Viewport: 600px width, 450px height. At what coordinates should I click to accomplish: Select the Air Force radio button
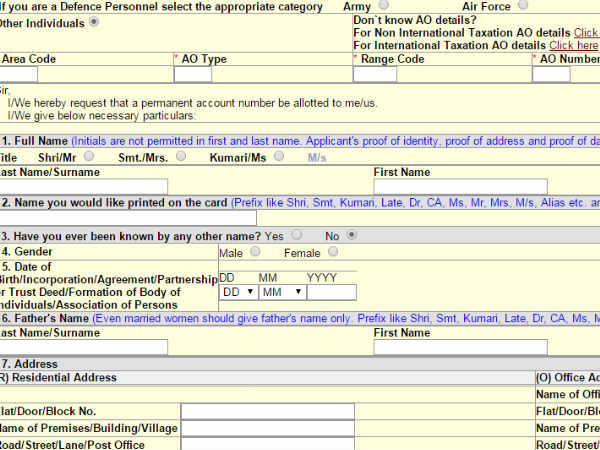[x=524, y=6]
